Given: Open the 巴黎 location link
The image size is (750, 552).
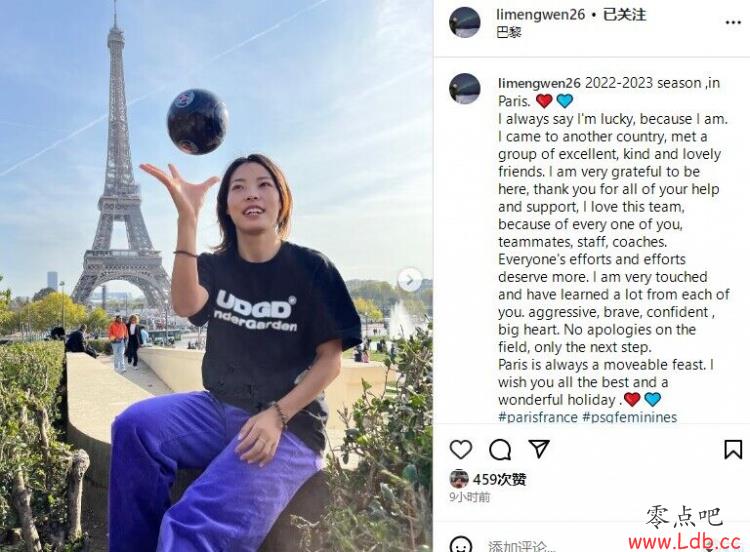Looking at the screenshot, I should point(508,32).
